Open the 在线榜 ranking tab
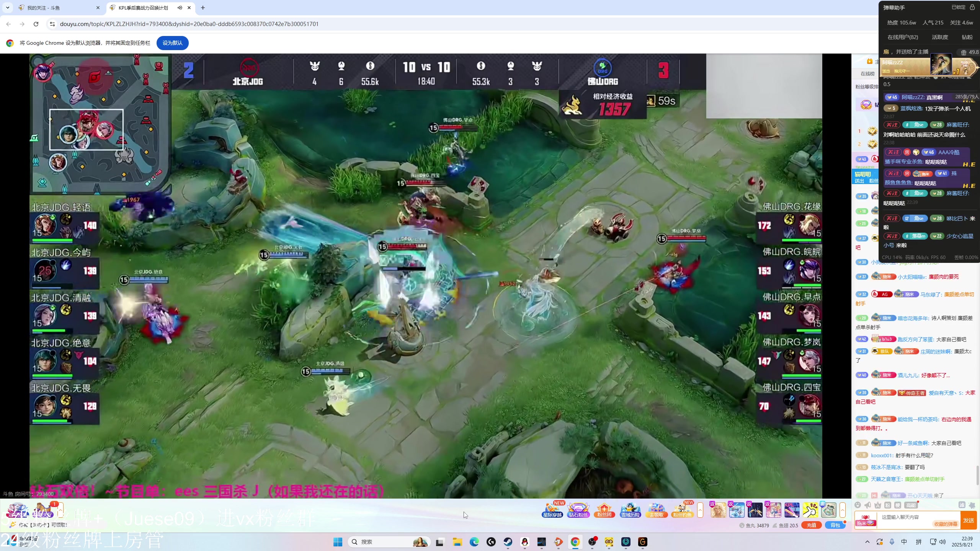 tap(867, 74)
